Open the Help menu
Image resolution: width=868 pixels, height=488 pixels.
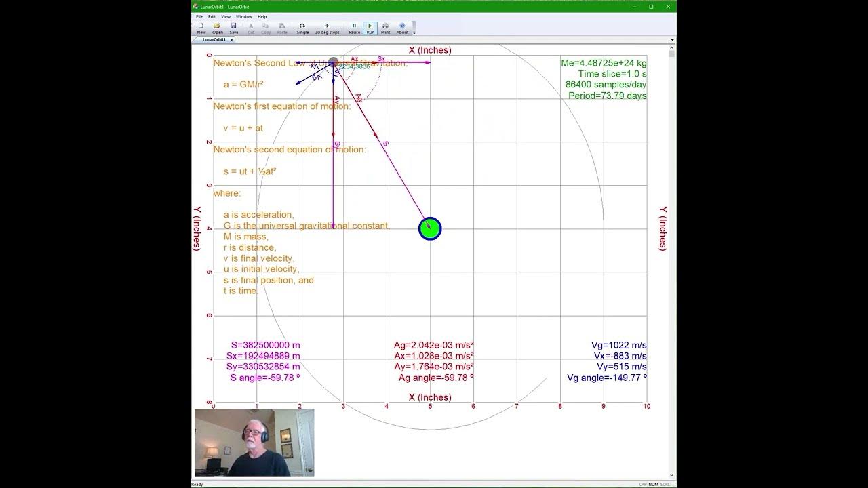coord(262,16)
